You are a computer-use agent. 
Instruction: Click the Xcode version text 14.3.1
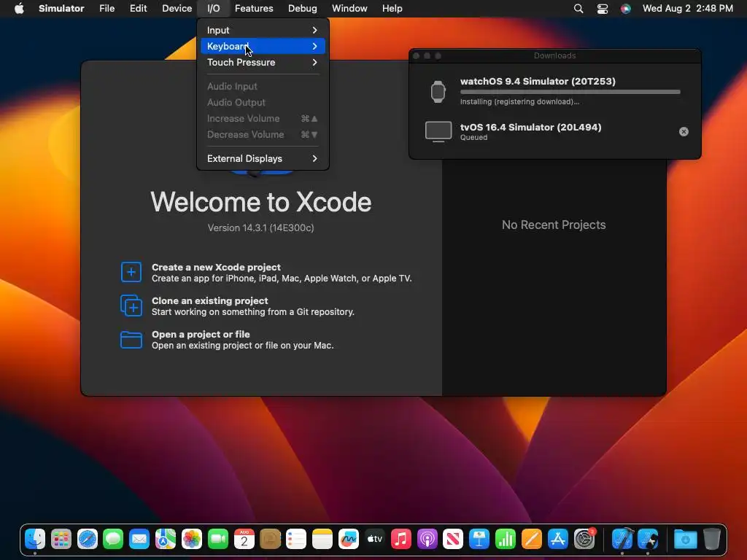[260, 228]
